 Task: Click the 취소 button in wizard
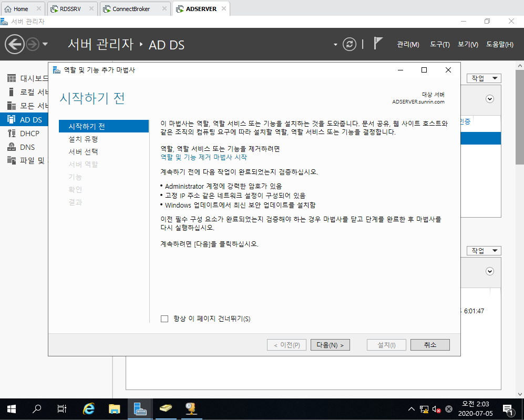tap(430, 345)
